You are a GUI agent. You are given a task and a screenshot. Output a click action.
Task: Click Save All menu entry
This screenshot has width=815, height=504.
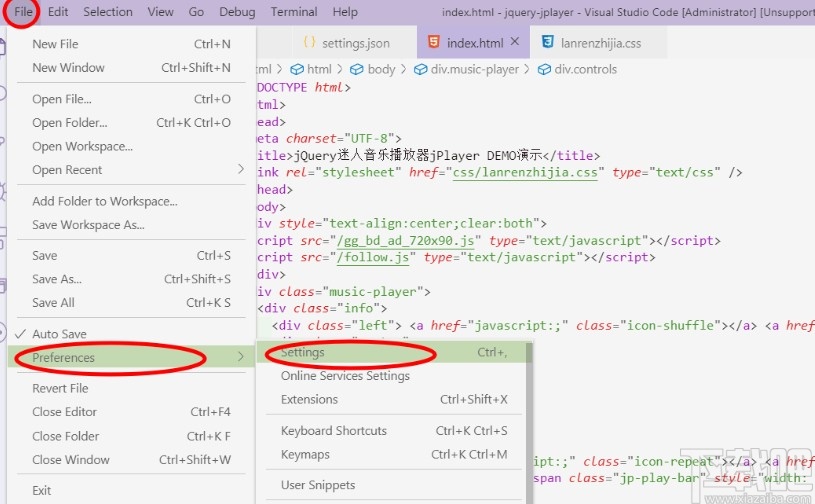[131, 302]
